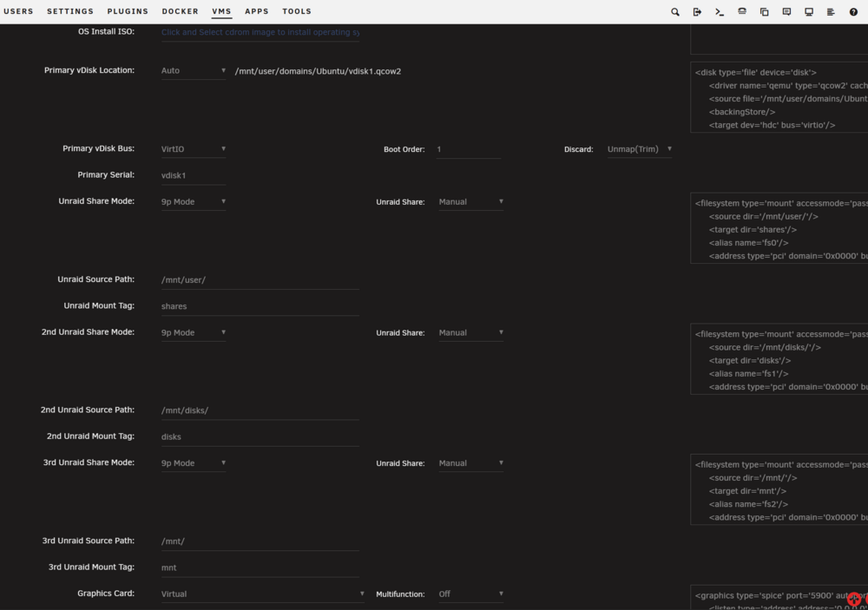Click the Boot Order field
This screenshot has height=610, width=868.
(469, 149)
